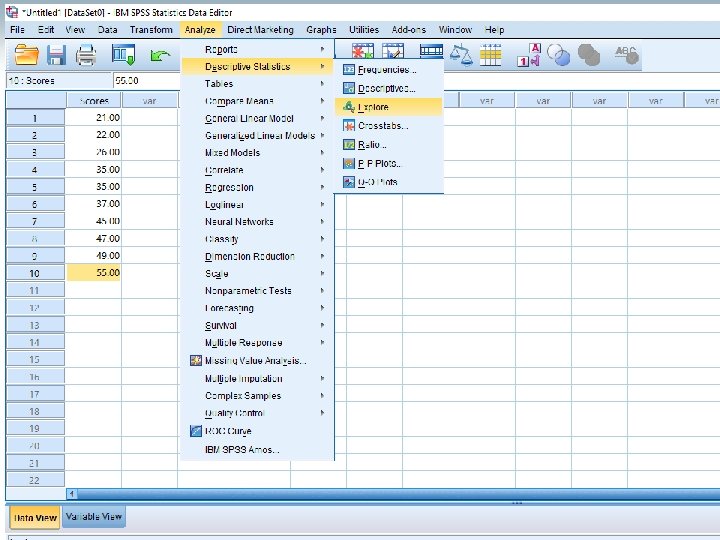The width and height of the screenshot is (720, 540).
Task: Click the Print icon in the toolbar
Action: [86, 55]
